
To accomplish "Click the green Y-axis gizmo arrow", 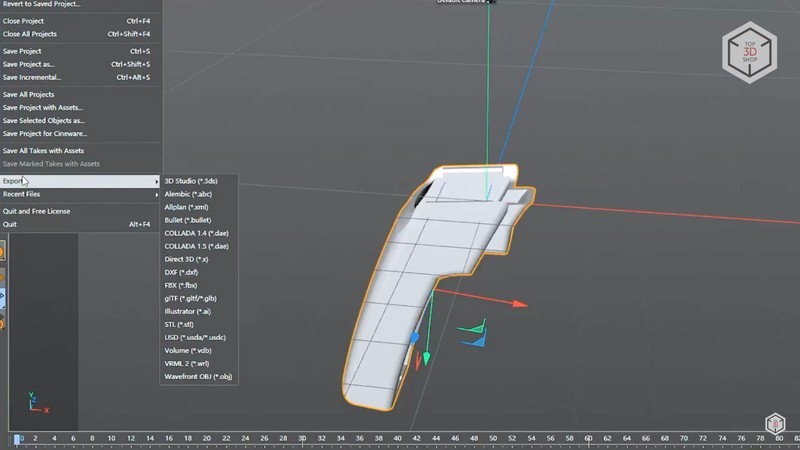I will [x=427, y=358].
